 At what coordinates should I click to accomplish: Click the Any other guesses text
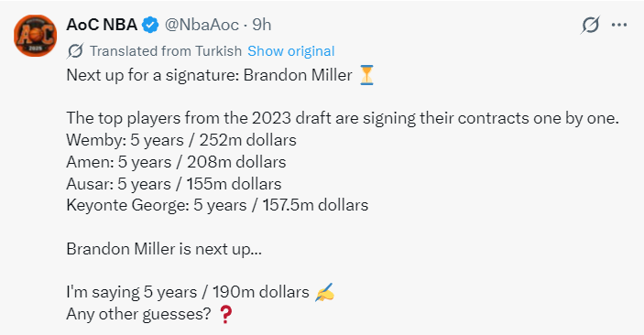pyautogui.click(x=139, y=315)
